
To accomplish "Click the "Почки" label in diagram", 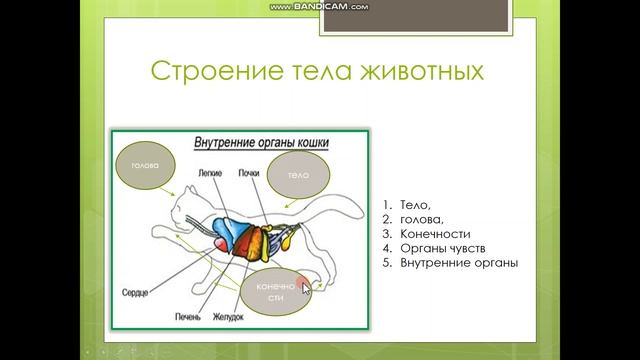I will coord(249,173).
